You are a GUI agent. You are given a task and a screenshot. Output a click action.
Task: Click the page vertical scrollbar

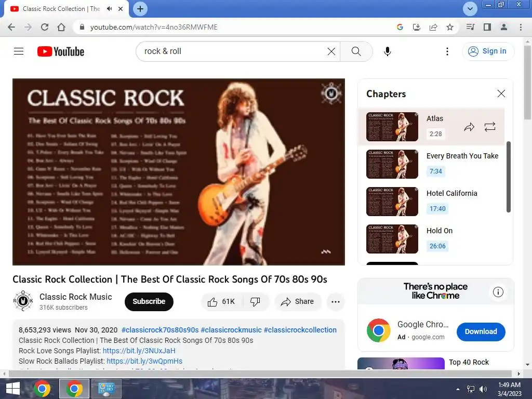pyautogui.click(x=527, y=83)
